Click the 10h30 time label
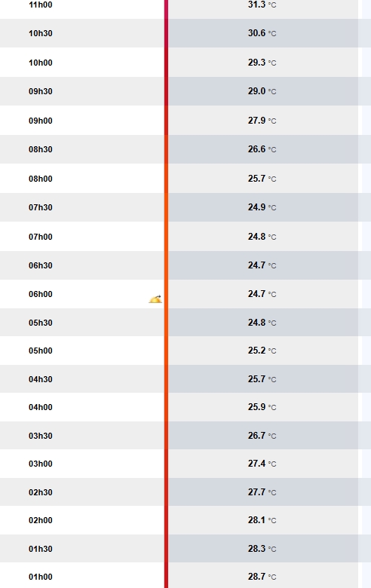This screenshot has width=371, height=588. tap(41, 33)
